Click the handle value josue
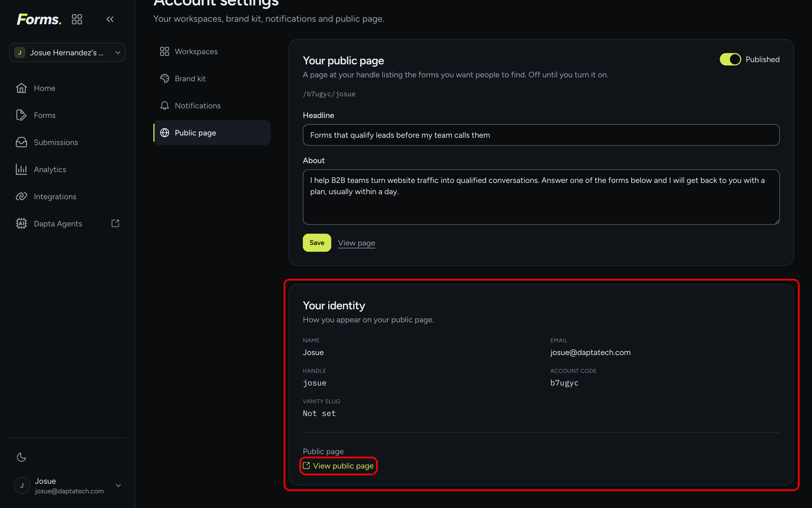The height and width of the screenshot is (508, 812). click(314, 383)
